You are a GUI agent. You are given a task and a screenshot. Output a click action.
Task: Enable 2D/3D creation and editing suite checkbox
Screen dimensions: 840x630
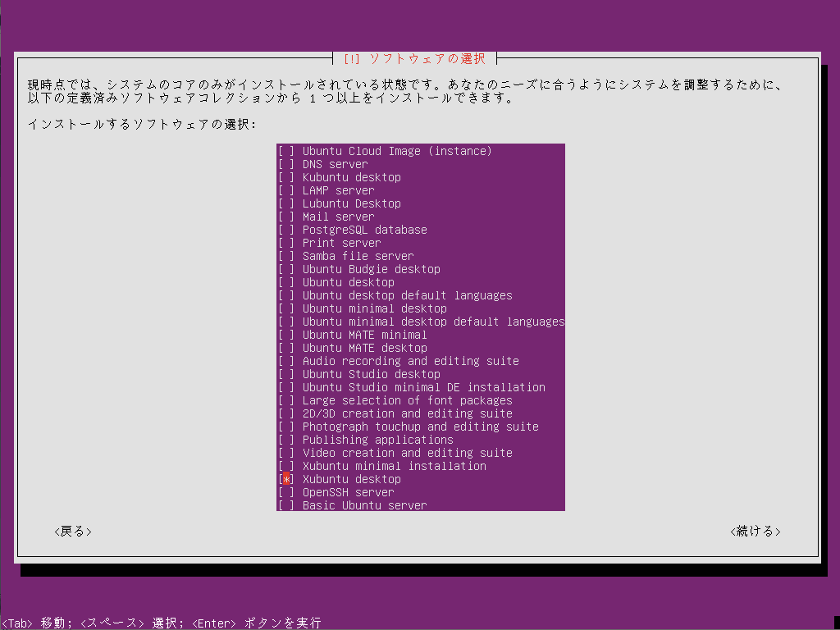point(286,413)
